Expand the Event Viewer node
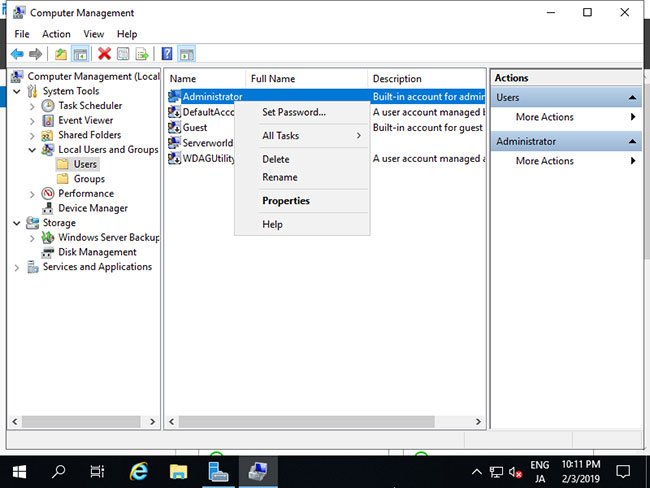 point(32,121)
